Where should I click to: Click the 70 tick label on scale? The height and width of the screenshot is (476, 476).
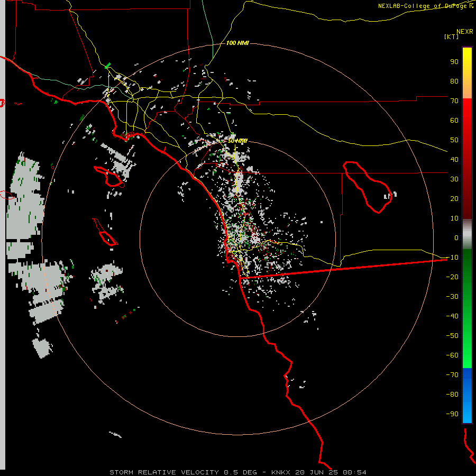(x=454, y=101)
